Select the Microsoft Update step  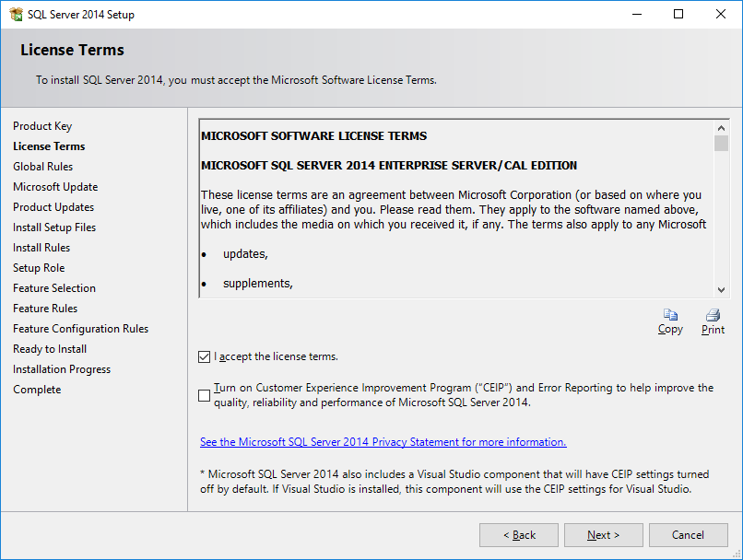55,187
